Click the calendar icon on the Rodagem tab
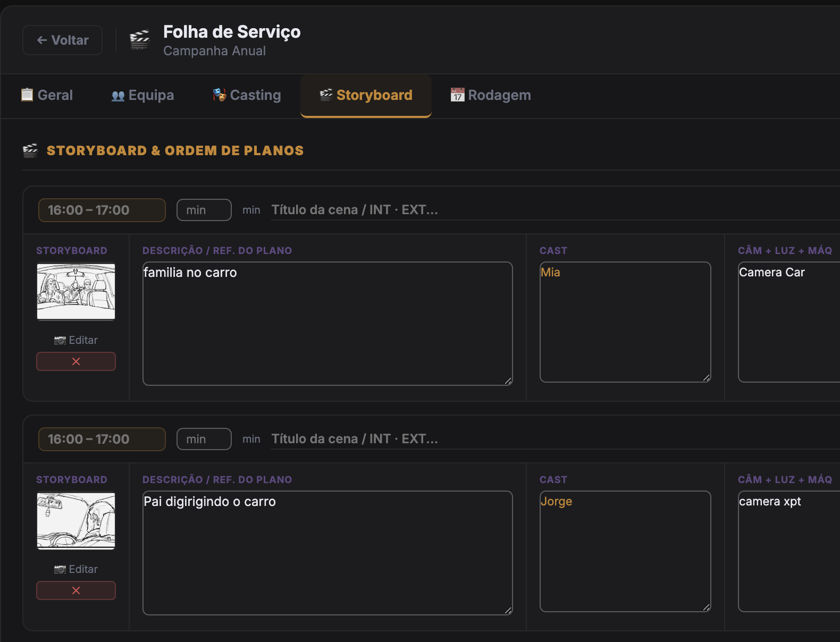The height and width of the screenshot is (642, 840). pyautogui.click(x=458, y=95)
